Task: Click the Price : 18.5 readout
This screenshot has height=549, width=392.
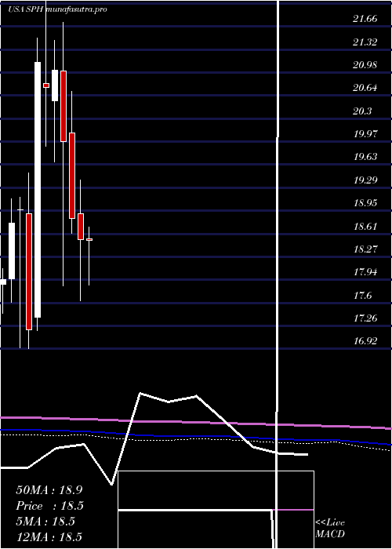Action: coord(50,506)
